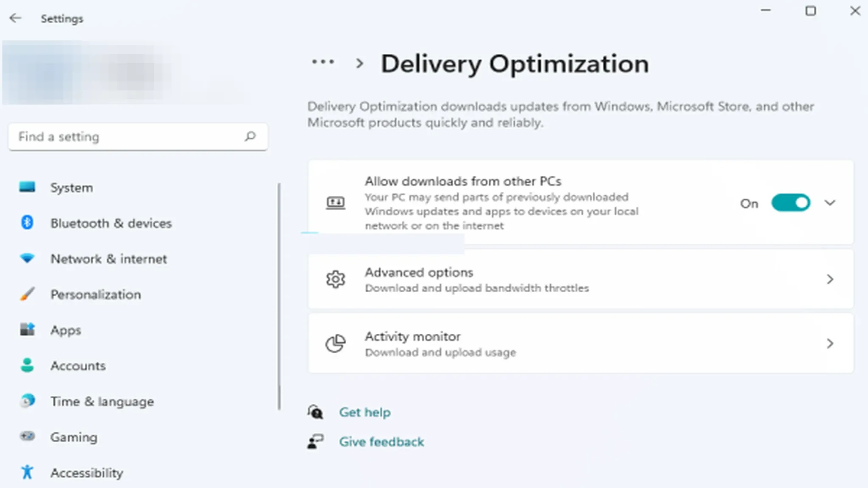Click the 'On' label beside the toggle
This screenshot has height=488, width=868.
pos(749,204)
